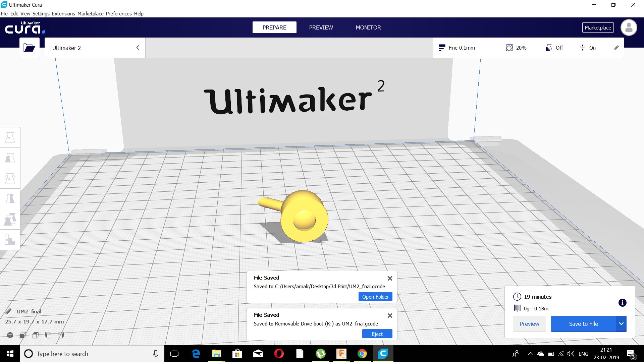Screen dimensions: 644x362
Task: Open Save to File dropdown arrow
Action: (x=621, y=324)
